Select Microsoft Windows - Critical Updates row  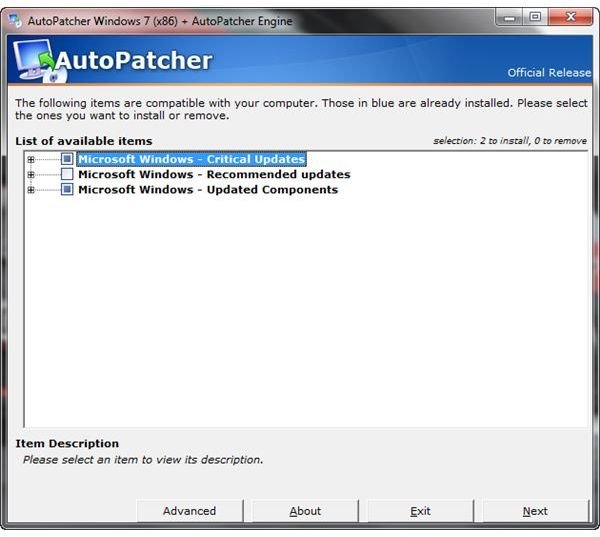[192, 159]
